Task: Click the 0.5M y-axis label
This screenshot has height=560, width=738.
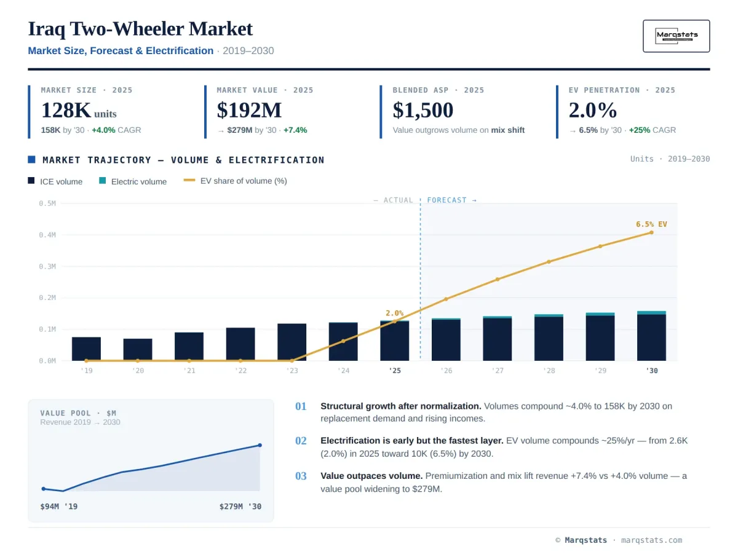Action: 47,203
